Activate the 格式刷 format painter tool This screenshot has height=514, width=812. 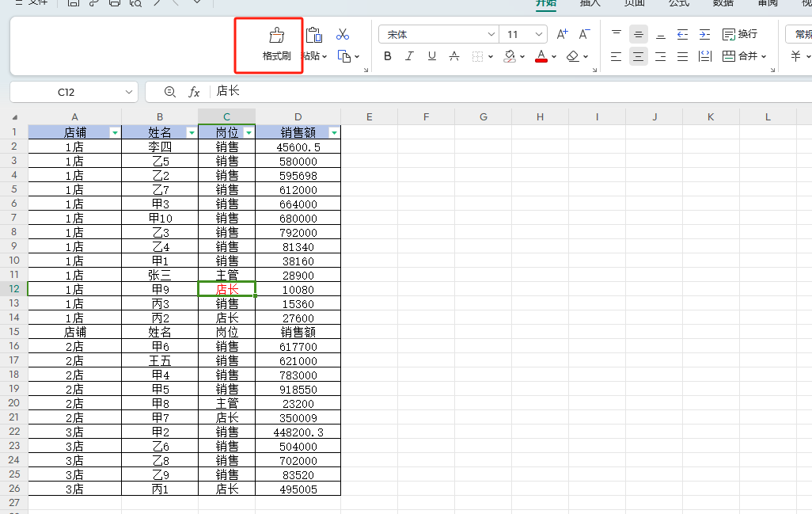pyautogui.click(x=276, y=44)
